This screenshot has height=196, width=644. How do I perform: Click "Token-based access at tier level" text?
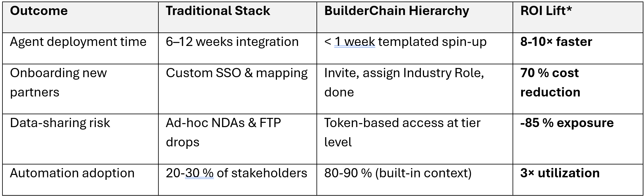[x=402, y=123]
